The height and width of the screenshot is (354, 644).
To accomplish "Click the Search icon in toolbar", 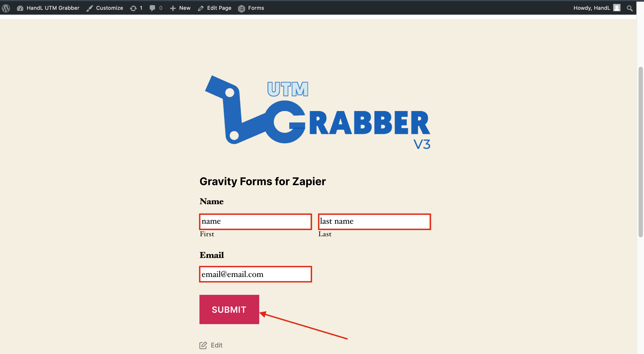I will (x=629, y=8).
